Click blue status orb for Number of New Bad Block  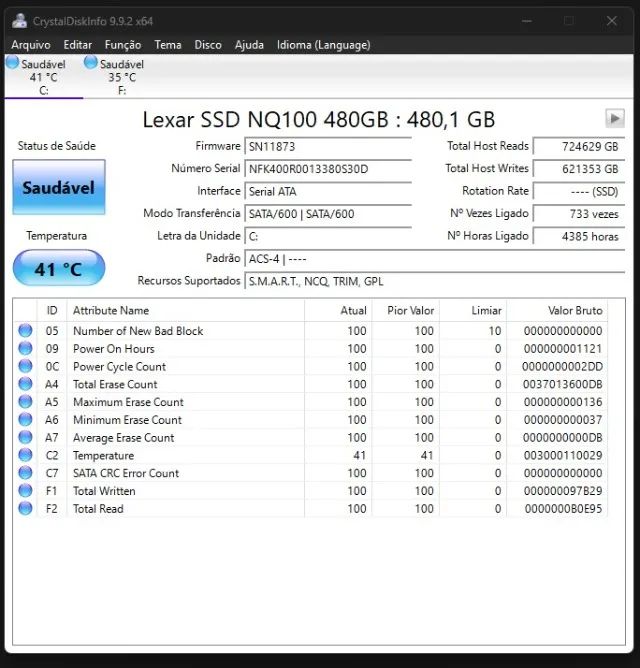click(x=25, y=331)
